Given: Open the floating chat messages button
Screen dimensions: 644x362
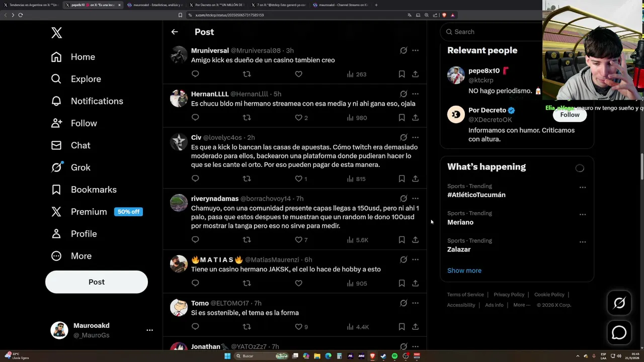Looking at the screenshot, I should point(619,332).
